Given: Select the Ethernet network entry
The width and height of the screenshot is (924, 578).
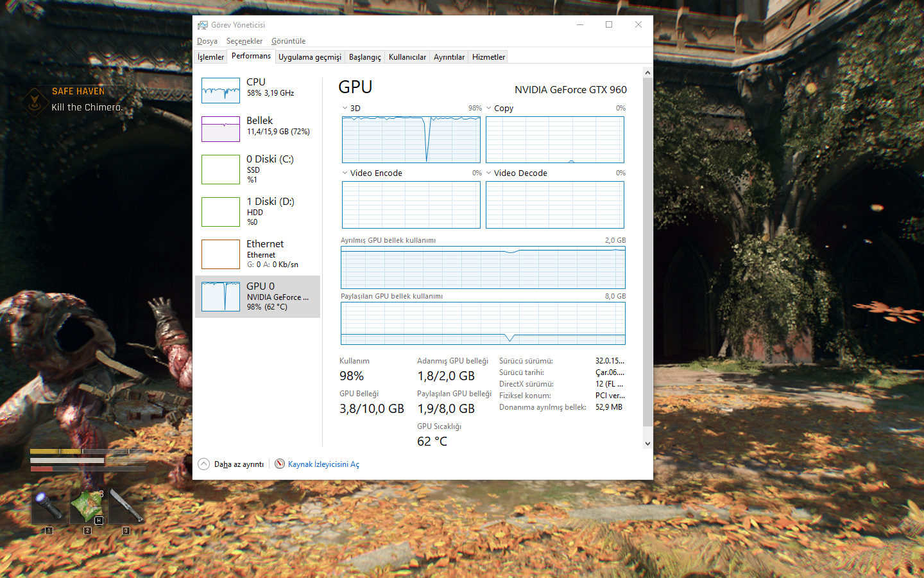Looking at the screenshot, I should pyautogui.click(x=257, y=254).
